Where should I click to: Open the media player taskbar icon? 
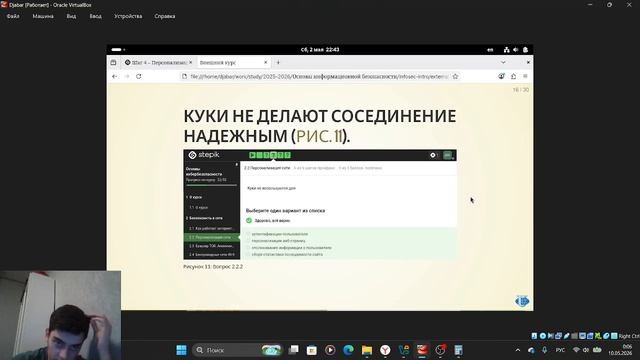(x=330, y=350)
